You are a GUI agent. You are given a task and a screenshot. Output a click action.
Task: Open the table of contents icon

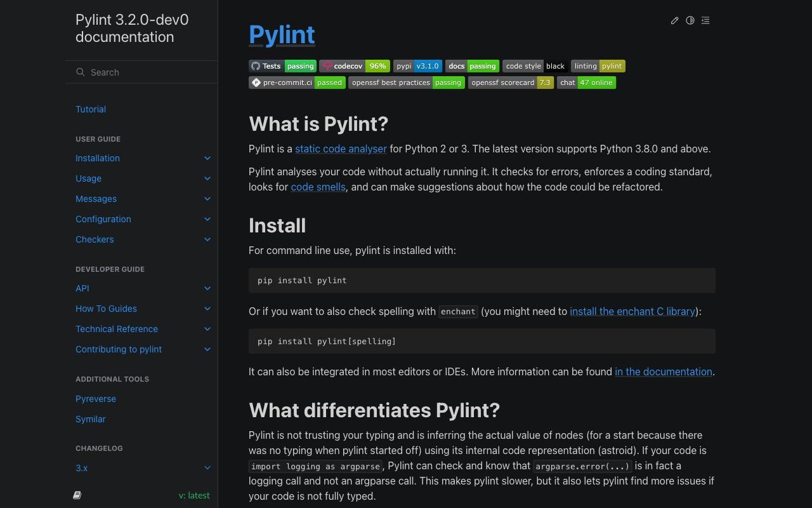pos(705,20)
